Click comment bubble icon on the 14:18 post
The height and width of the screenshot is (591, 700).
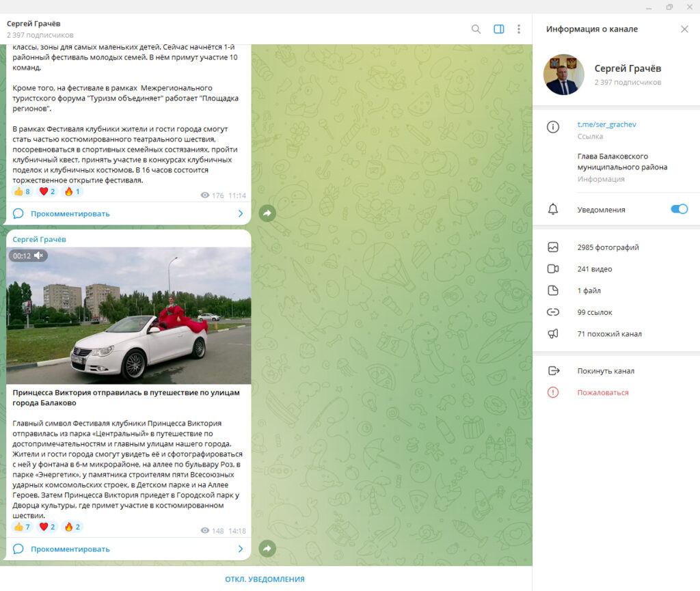[18, 549]
